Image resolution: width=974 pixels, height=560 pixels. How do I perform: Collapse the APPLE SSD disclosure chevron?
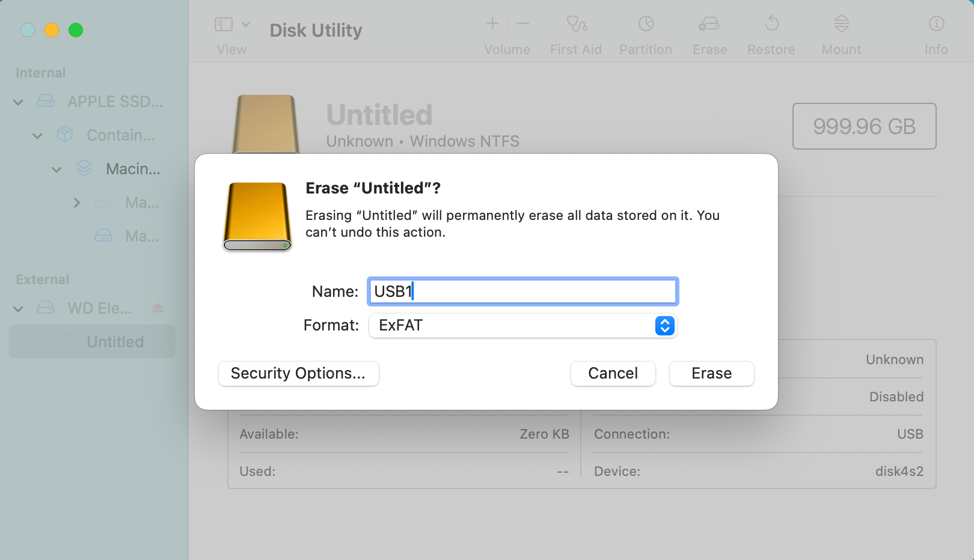point(17,102)
